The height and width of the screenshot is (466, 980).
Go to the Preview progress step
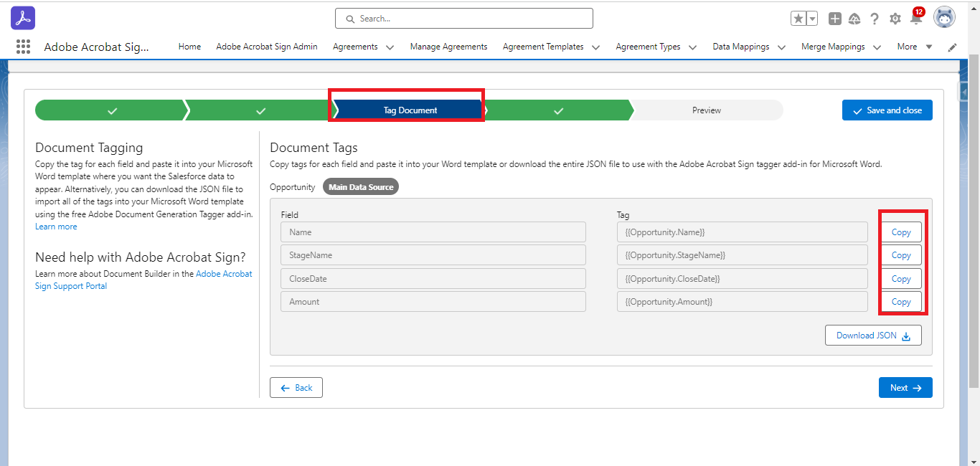707,110
